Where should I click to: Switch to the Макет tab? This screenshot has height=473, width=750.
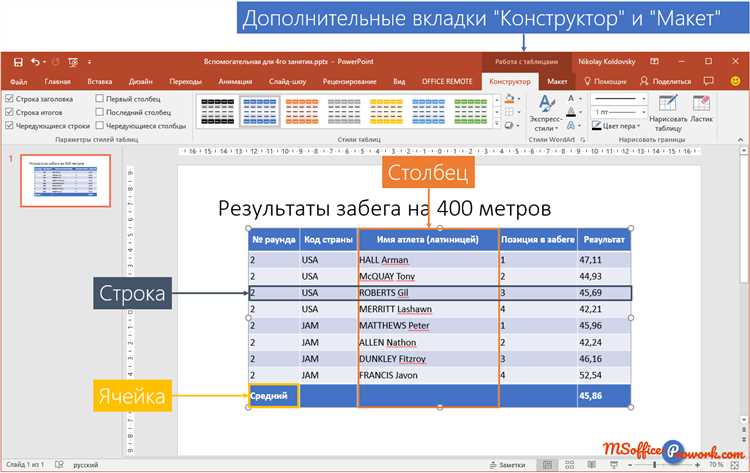coord(558,80)
